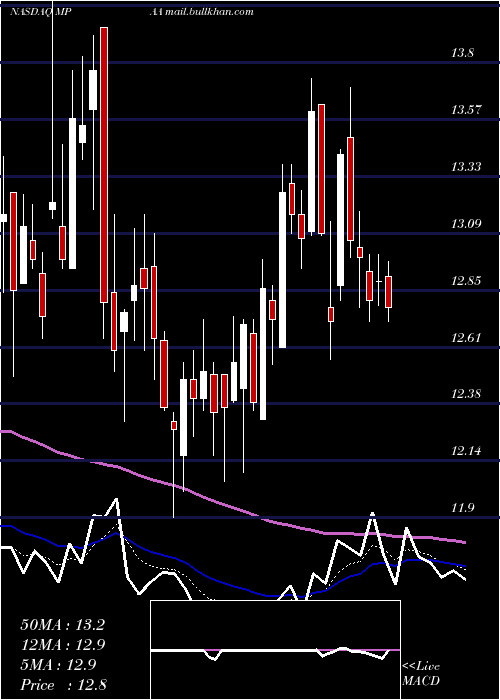This screenshot has width=500, height=700.
Task: Click the 12.85 price axis label
Action: pos(466,281)
